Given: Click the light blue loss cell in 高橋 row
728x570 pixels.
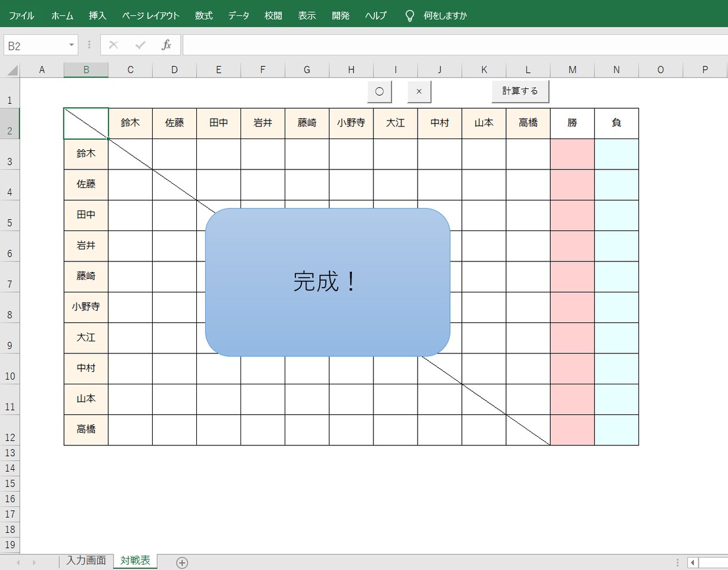Looking at the screenshot, I should pyautogui.click(x=616, y=430).
